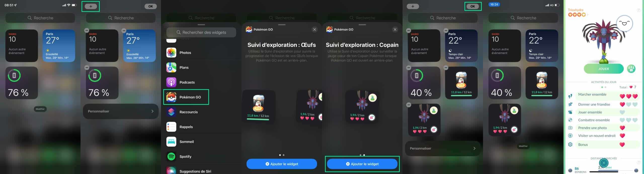Viewport: 644px width, 174px height.
Task: Remove the Pokémon egg tracker widget
Action: point(446,68)
